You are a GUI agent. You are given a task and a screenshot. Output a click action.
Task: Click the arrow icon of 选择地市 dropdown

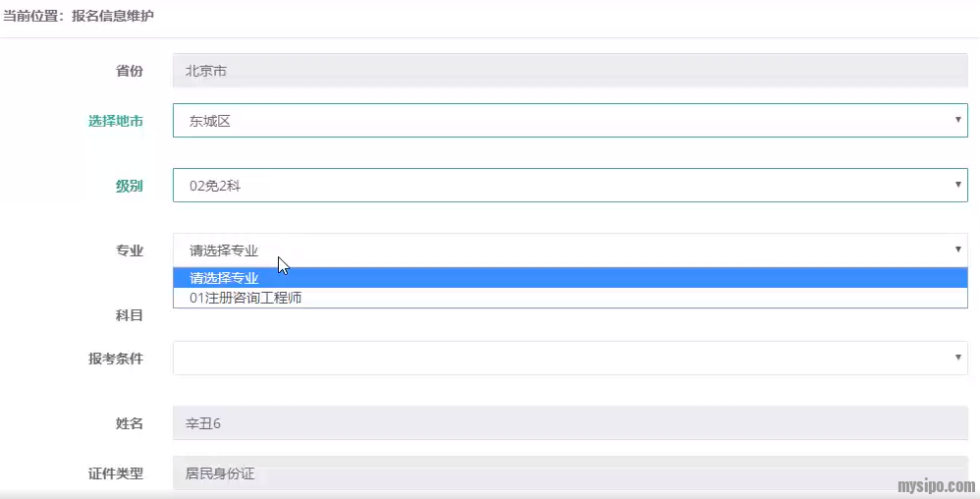click(x=957, y=120)
